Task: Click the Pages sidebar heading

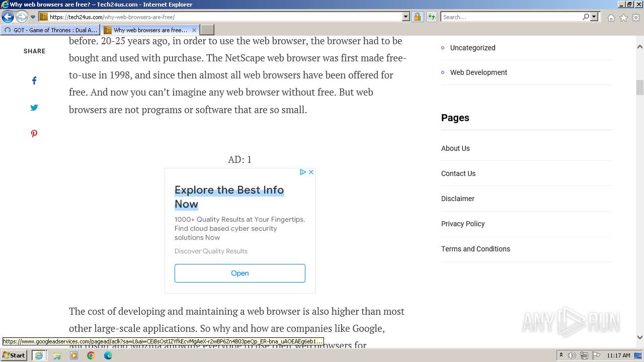Action: tap(455, 118)
